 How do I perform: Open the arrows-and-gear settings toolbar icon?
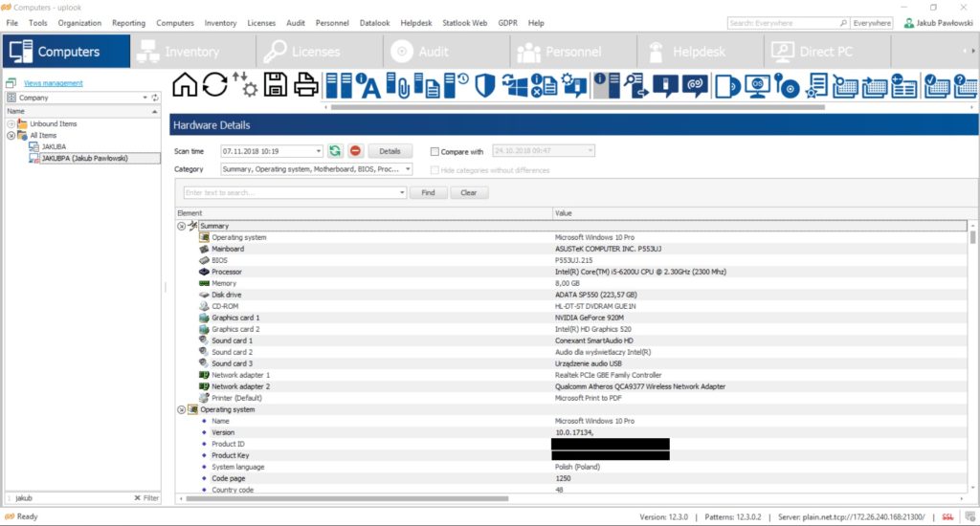click(x=245, y=85)
